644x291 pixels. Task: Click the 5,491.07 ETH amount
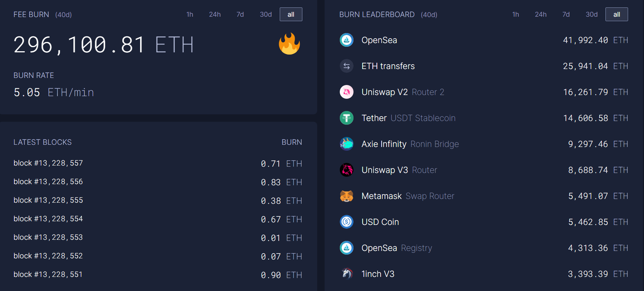(598, 196)
